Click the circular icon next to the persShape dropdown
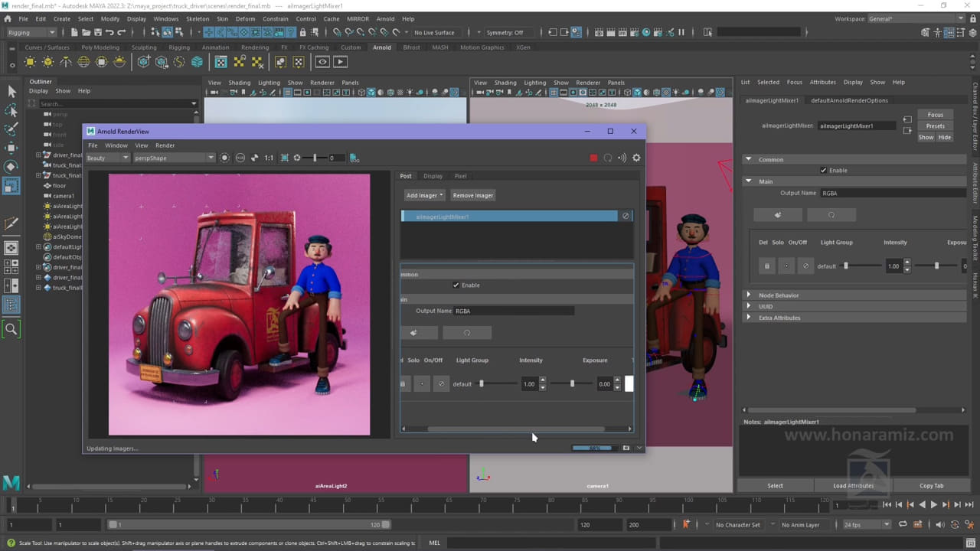This screenshot has width=980, height=551. (224, 158)
